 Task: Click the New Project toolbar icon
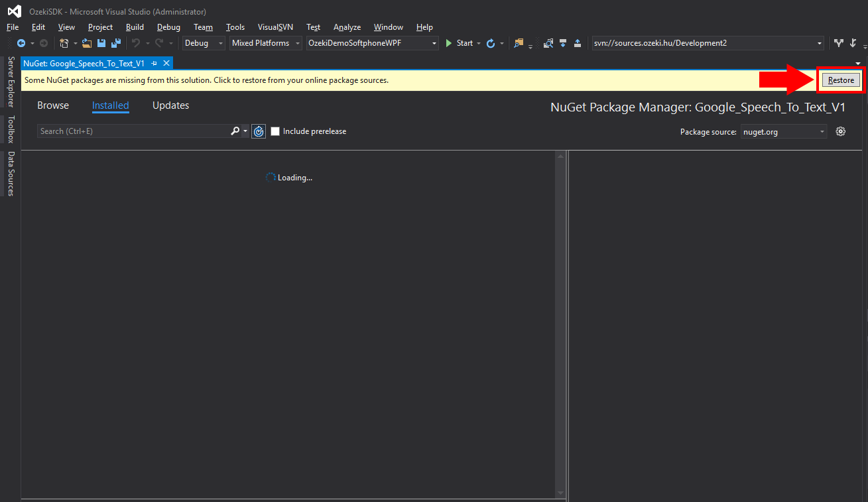tap(64, 43)
